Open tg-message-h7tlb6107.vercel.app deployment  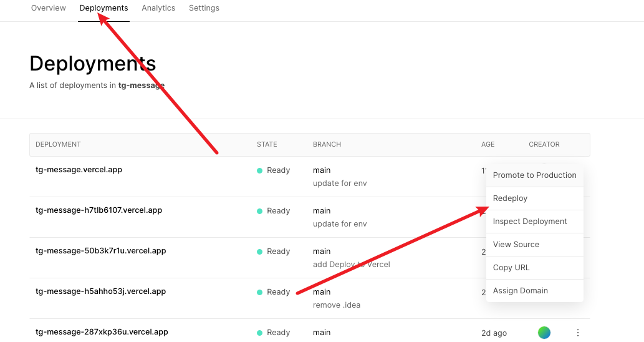99,210
